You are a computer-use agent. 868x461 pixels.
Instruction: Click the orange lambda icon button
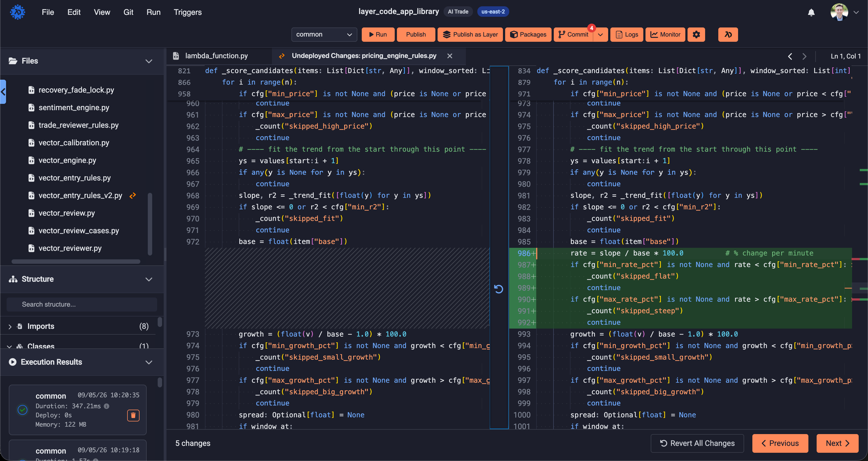(x=728, y=34)
